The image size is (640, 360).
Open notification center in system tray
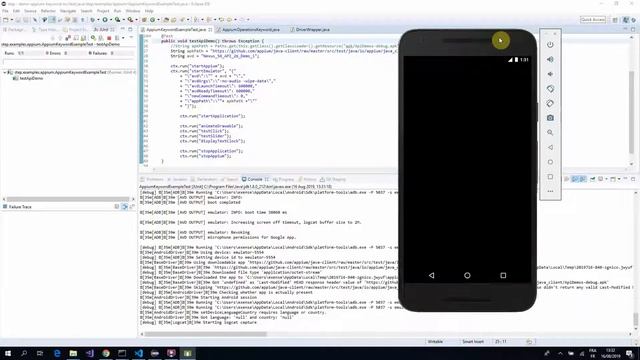(x=630, y=353)
